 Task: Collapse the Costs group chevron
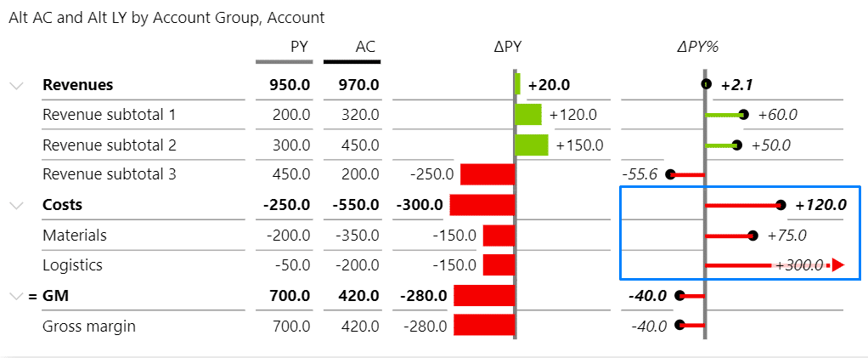15,205
